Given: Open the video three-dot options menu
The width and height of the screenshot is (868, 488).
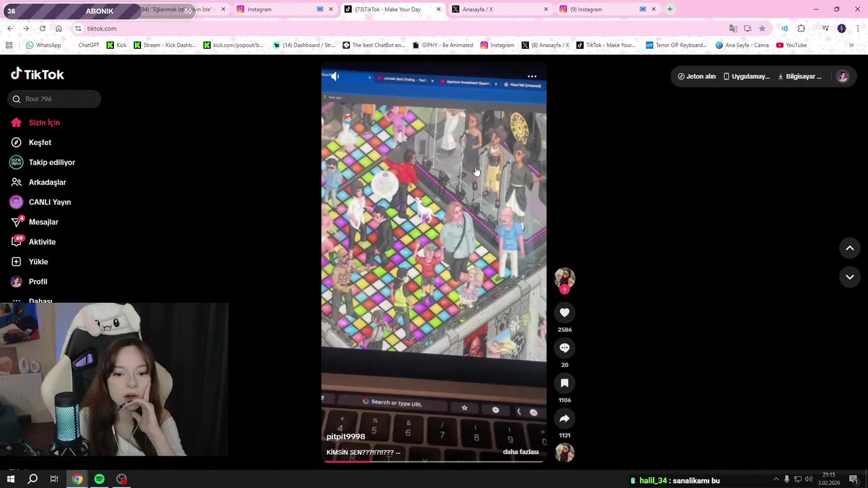Looking at the screenshot, I should coord(532,77).
